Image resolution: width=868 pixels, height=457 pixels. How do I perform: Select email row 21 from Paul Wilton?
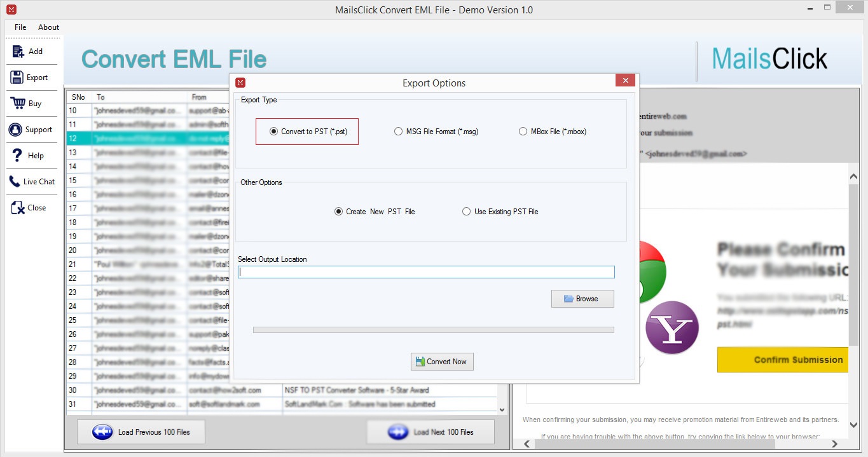[x=148, y=264]
